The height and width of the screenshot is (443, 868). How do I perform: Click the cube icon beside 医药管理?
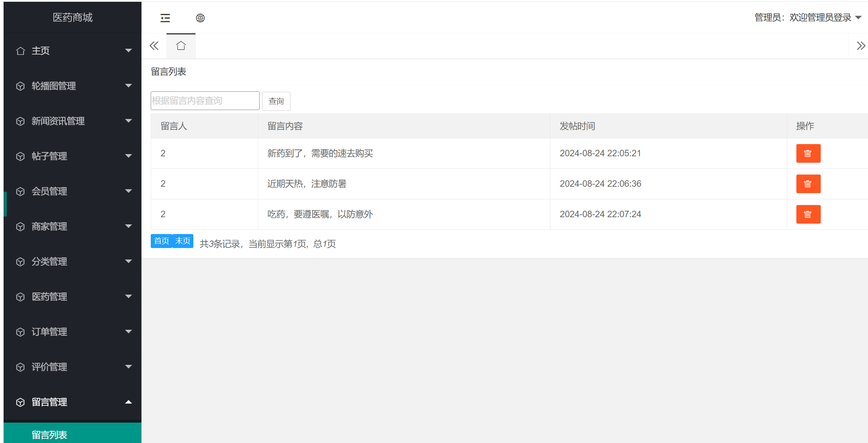(20, 297)
